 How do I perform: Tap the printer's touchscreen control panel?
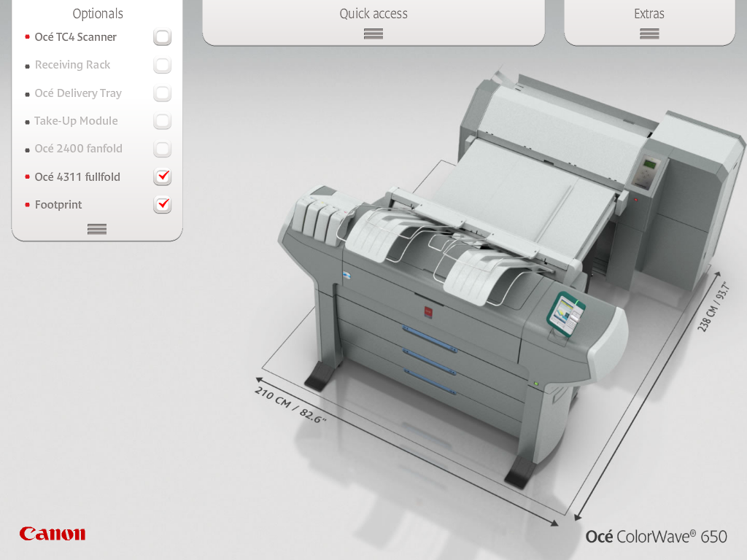[565, 314]
